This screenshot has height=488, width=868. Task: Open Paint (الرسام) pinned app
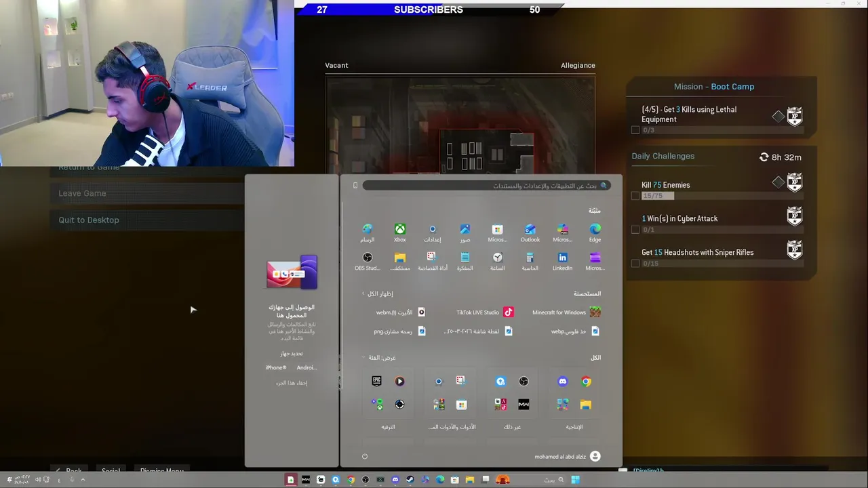pyautogui.click(x=368, y=233)
